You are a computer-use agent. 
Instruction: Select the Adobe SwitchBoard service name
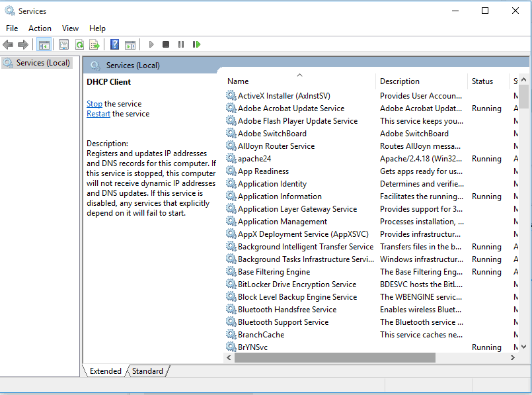(x=272, y=134)
